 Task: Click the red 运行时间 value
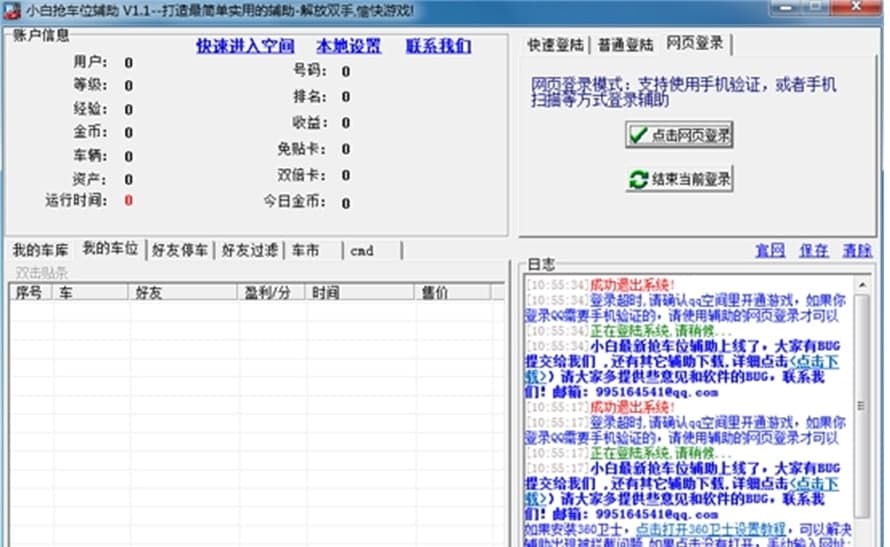[x=129, y=200]
